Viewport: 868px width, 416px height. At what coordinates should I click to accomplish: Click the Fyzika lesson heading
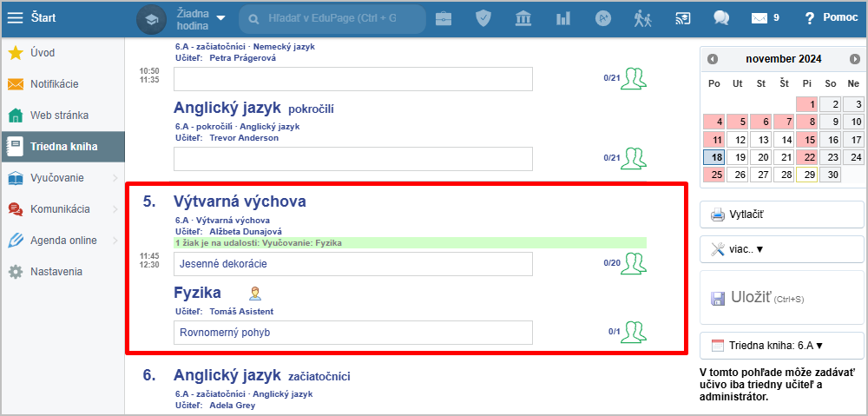198,293
